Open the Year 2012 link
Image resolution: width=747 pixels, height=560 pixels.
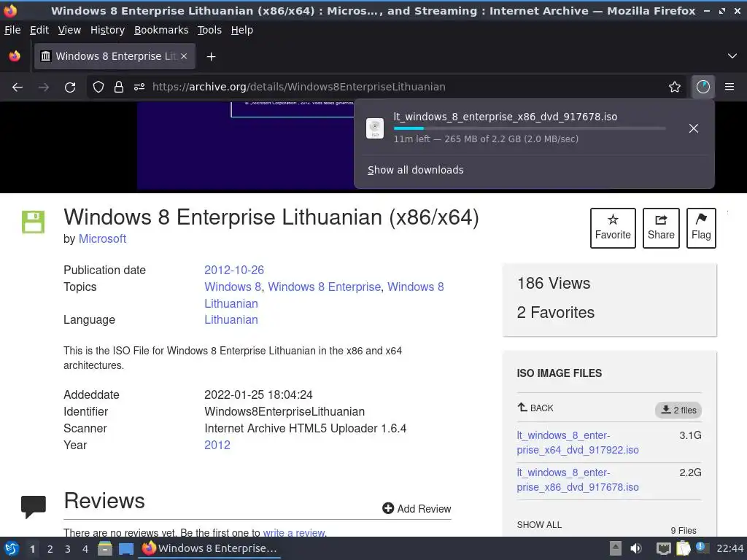pos(217,445)
